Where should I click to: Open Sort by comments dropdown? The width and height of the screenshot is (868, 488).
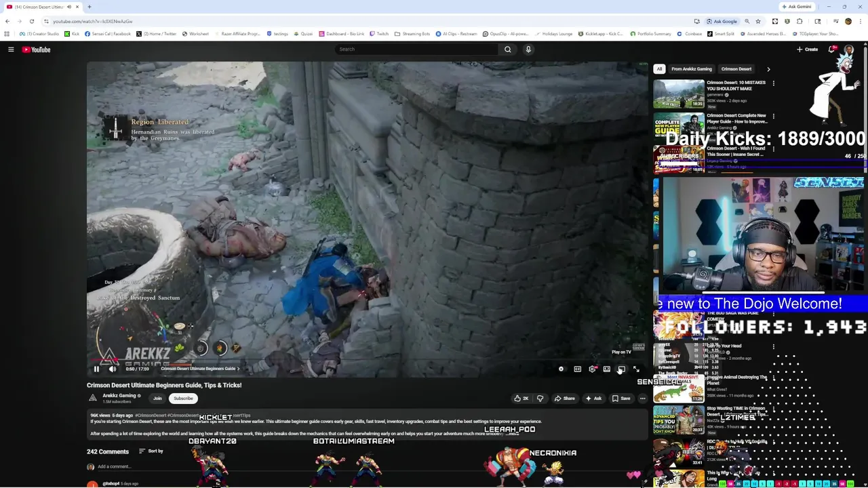[151, 451]
